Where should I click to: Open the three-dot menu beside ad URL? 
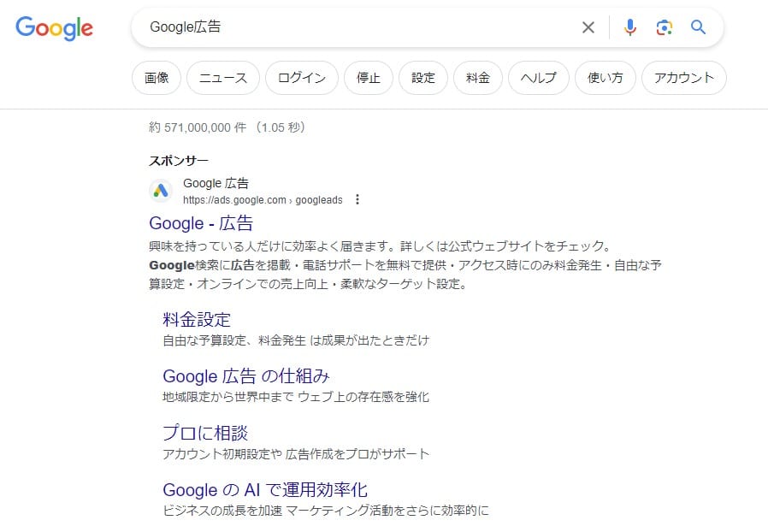point(357,199)
